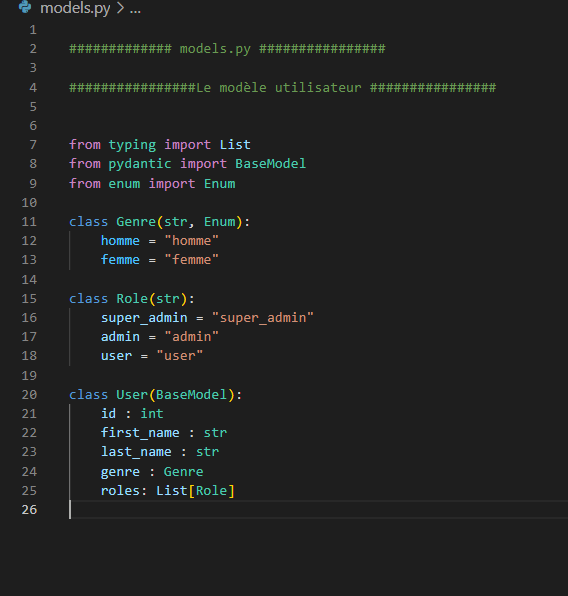Screen dimensions: 568x596
Task: Click 'typing' in the first import line
Action: point(132,145)
